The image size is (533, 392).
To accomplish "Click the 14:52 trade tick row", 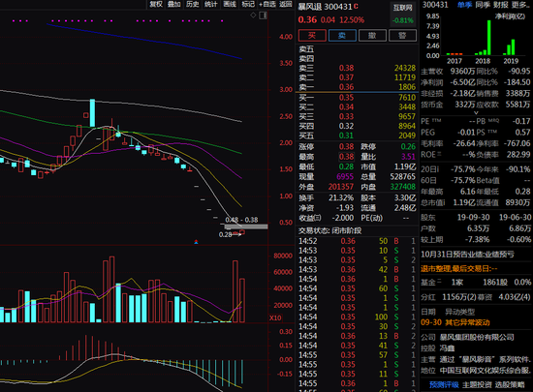I will (357, 241).
